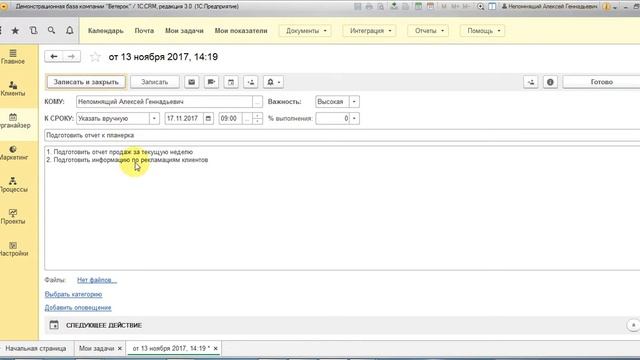Click the title bar calculator icon
Viewport: 640px width, 360px height.
tap(418, 7)
